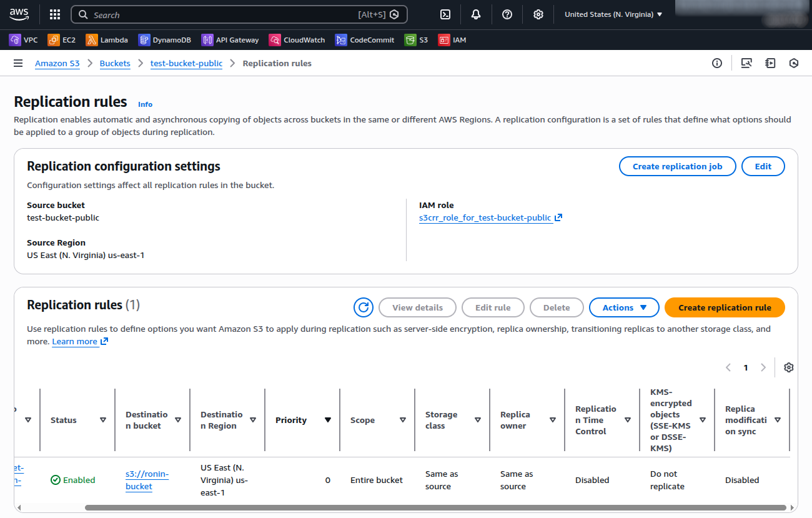Screen dimensions: 812x518
Task: Open the Learn more link
Action: [80, 341]
